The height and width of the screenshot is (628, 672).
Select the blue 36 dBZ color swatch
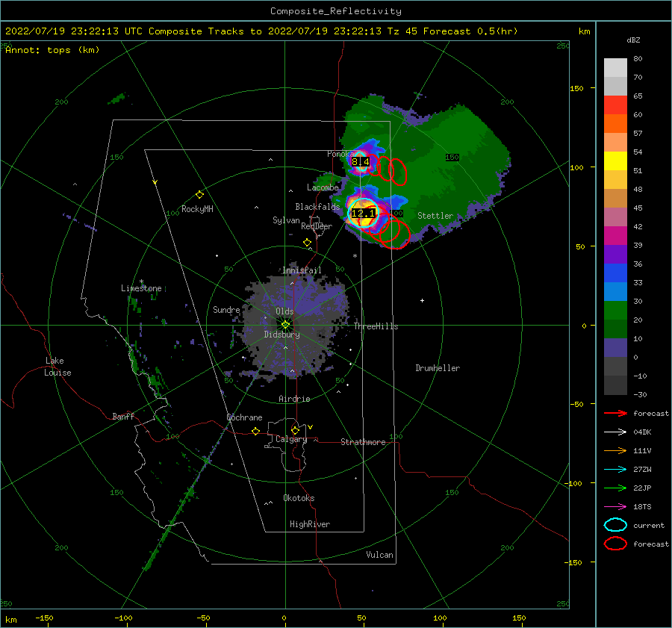pyautogui.click(x=615, y=273)
